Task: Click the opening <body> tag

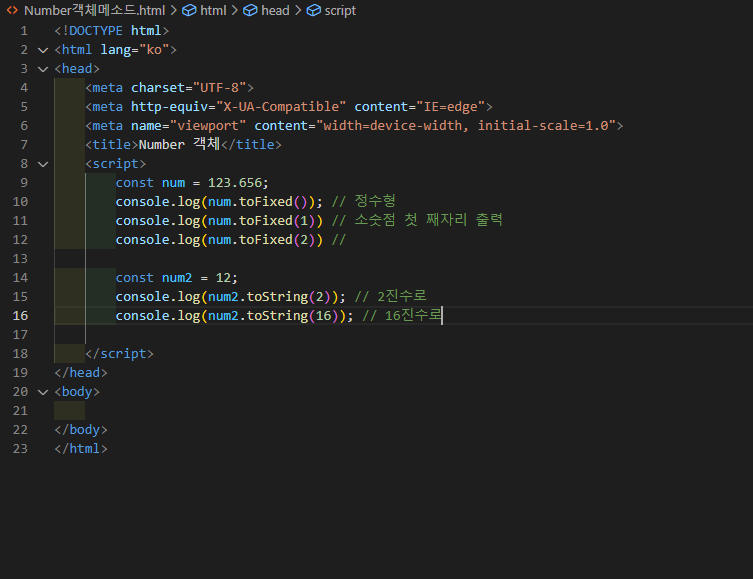Action: click(77, 392)
